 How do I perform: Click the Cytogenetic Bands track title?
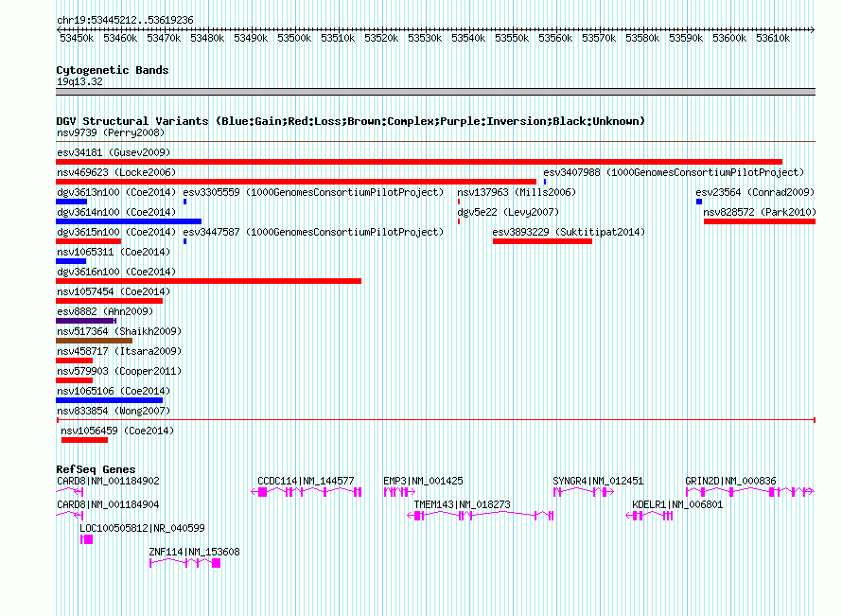pyautogui.click(x=113, y=70)
